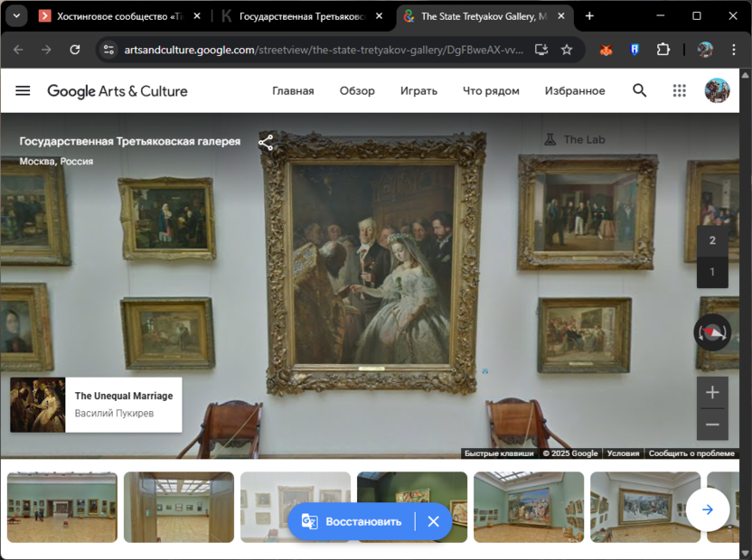Click Быстрые клавиши link

pyautogui.click(x=499, y=453)
